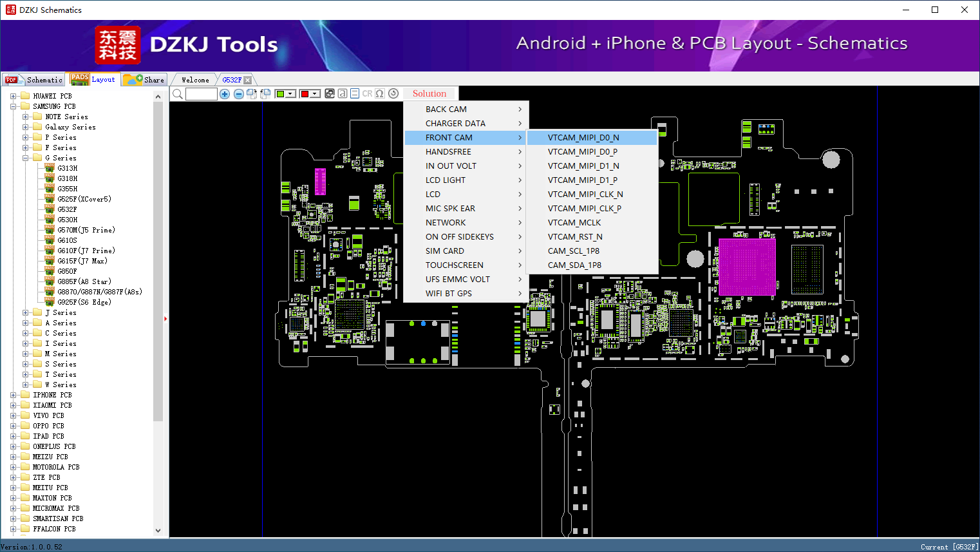The height and width of the screenshot is (552, 980).
Task: Expand the XIAOMI PCB folder
Action: (13, 405)
